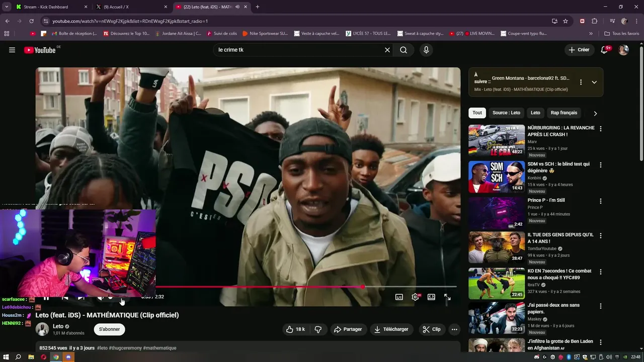Viewport: 644px width, 362px height.
Task: Open Chrome tab search dropdown
Action: point(7,7)
